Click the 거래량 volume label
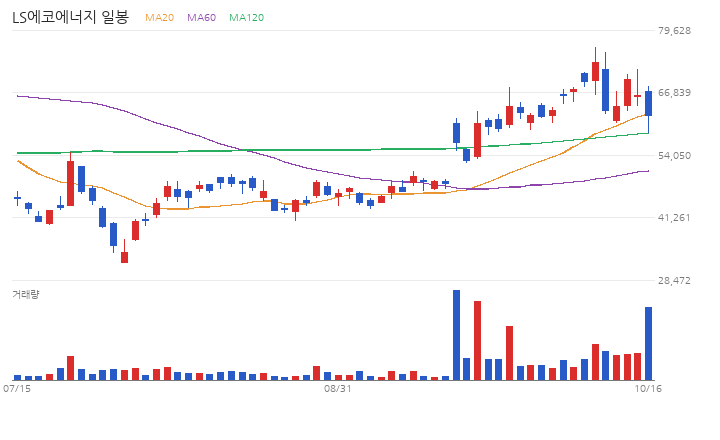The width and height of the screenshot is (720, 440). click(26, 294)
